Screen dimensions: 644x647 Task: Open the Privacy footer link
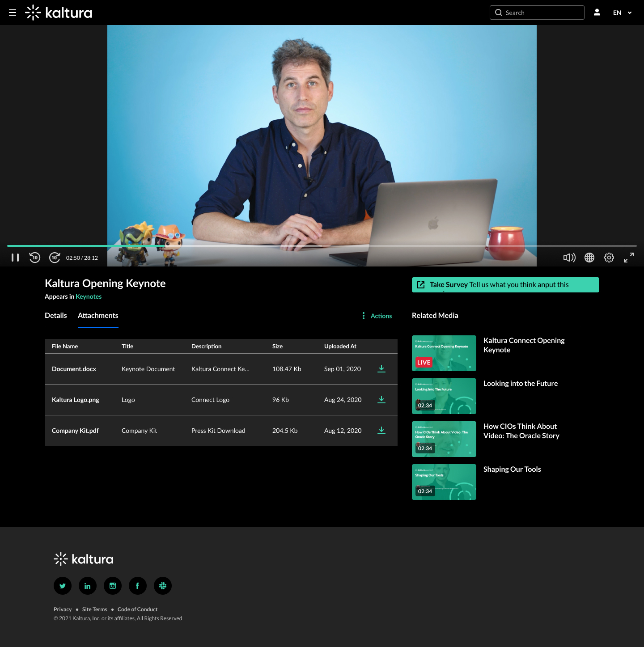[x=63, y=609]
